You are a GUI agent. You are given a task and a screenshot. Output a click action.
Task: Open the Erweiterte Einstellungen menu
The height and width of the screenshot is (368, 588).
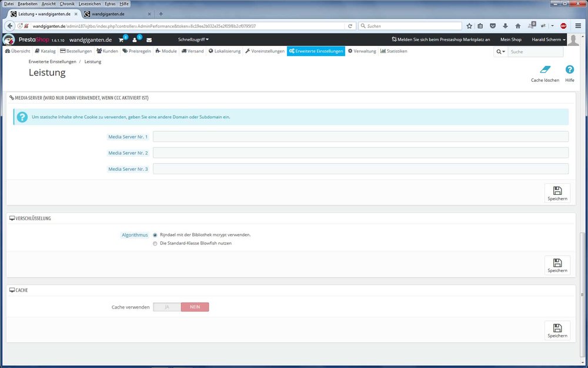click(x=316, y=51)
